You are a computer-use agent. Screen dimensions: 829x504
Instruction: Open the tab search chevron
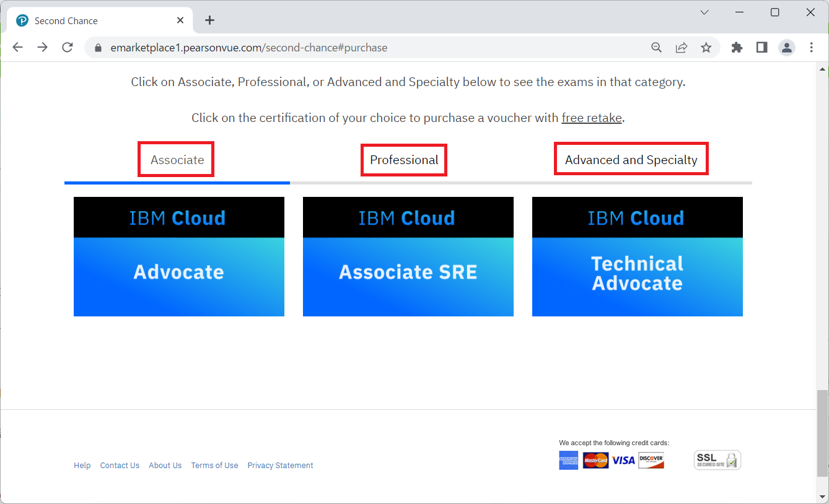704,12
